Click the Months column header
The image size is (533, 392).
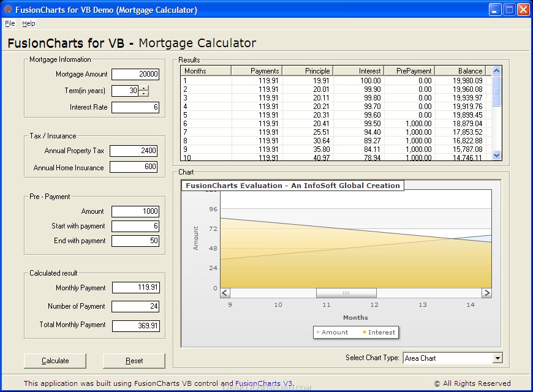point(206,70)
